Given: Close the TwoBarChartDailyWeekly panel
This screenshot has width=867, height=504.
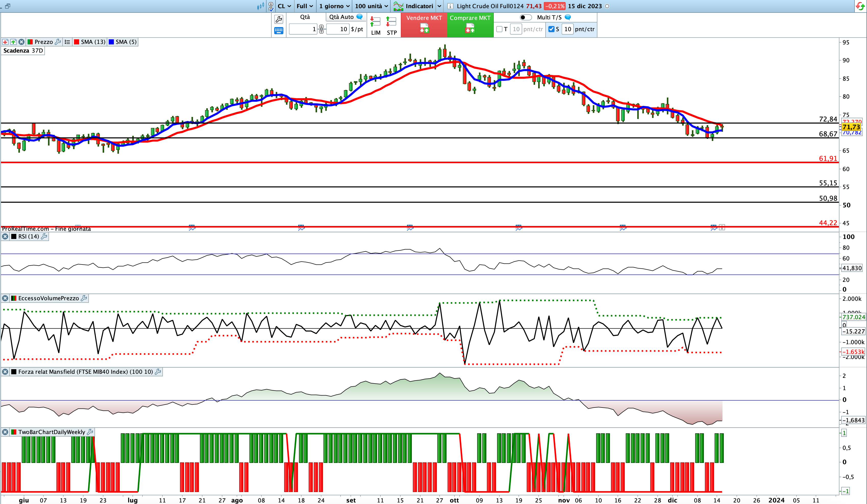Looking at the screenshot, I should (5, 432).
